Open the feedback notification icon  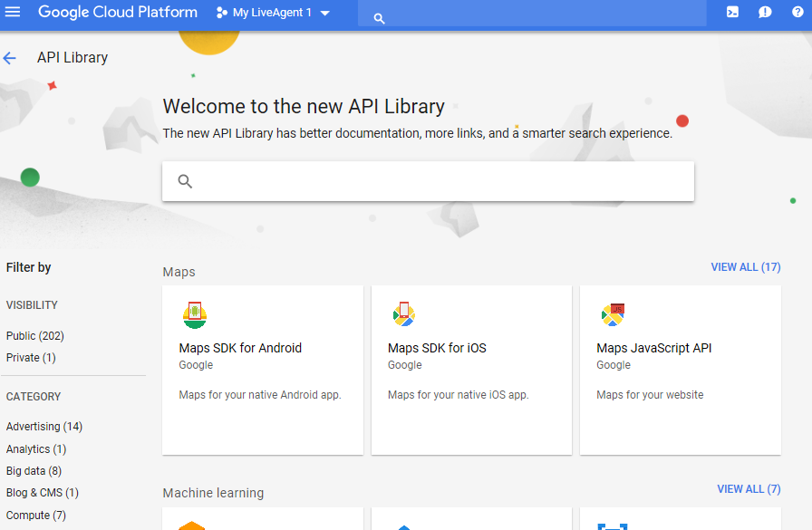[x=765, y=12]
